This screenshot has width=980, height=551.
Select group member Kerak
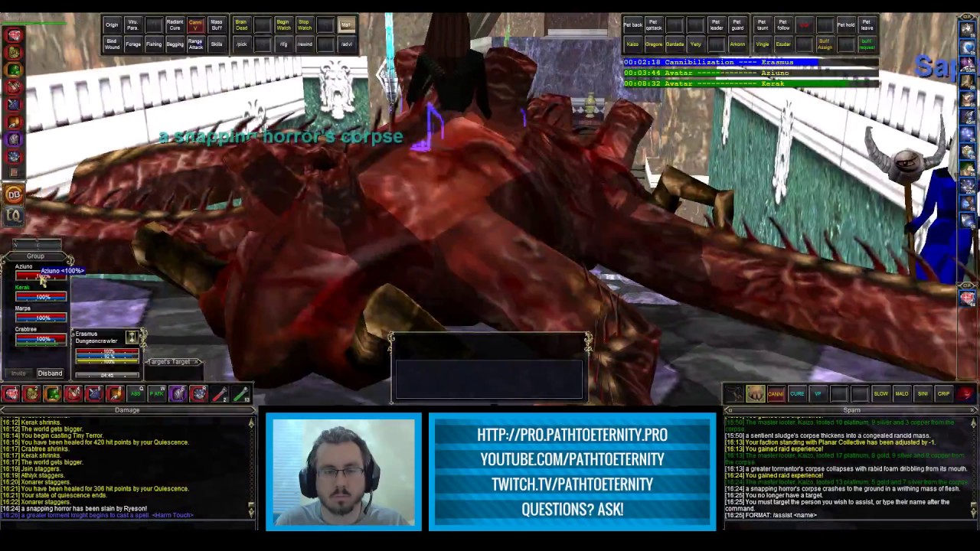click(x=40, y=292)
